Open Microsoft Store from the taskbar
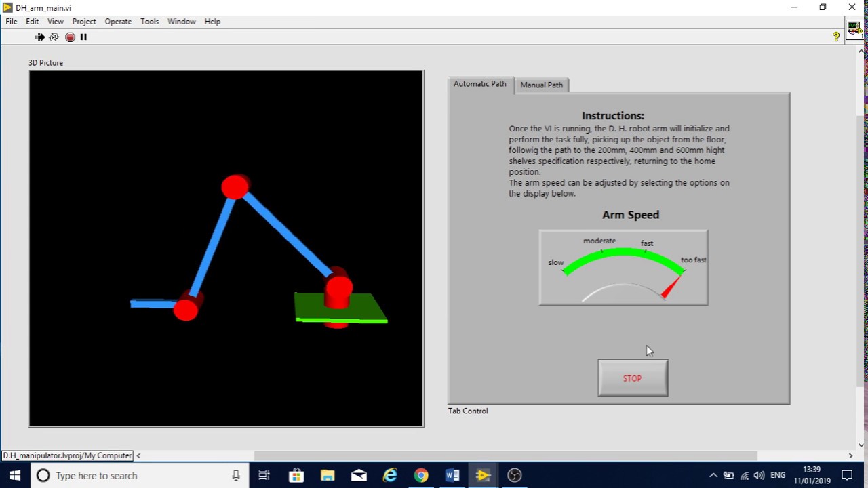 [x=296, y=476]
